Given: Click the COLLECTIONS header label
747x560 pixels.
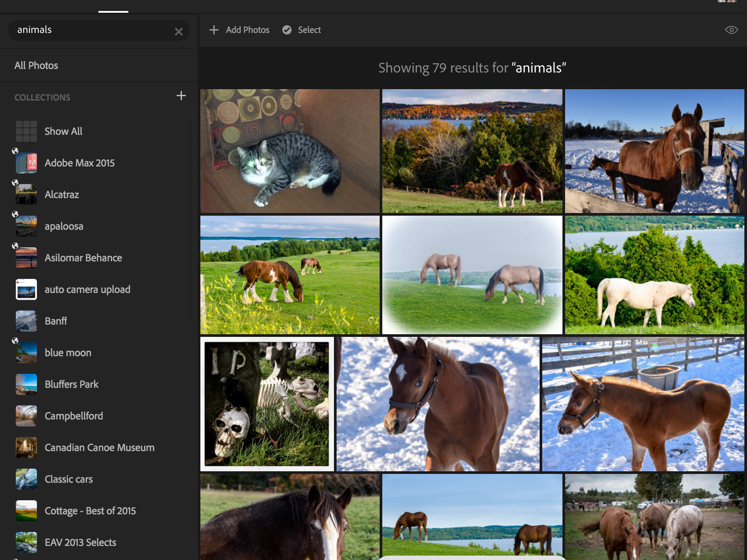Looking at the screenshot, I should point(42,98).
